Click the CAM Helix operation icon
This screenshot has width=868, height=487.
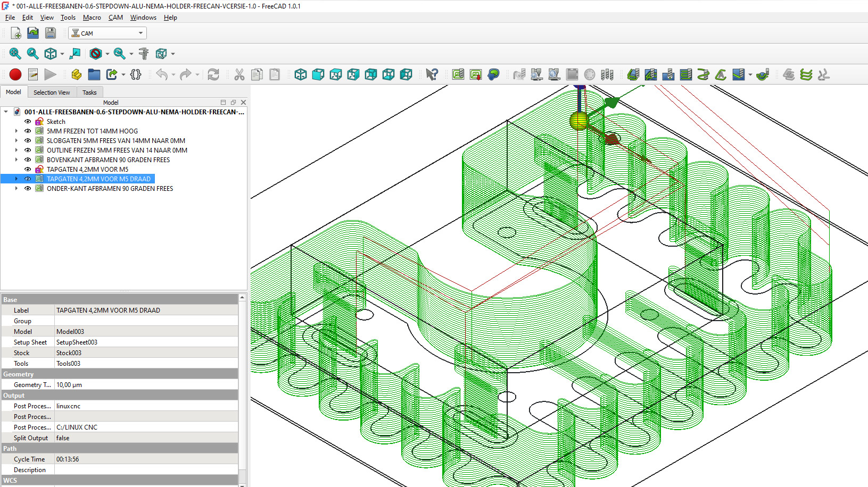pos(703,75)
